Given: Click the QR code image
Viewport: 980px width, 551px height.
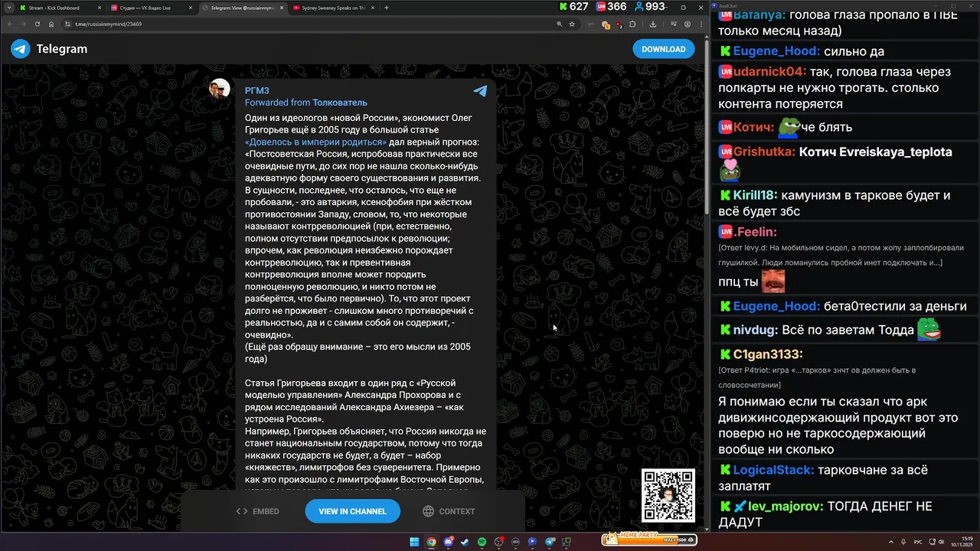Looking at the screenshot, I should (668, 496).
